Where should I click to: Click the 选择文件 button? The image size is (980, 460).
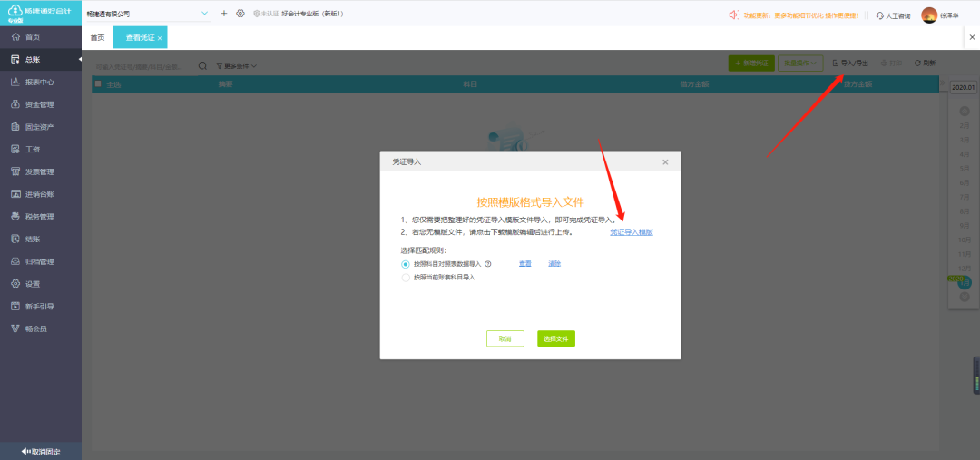tap(555, 338)
